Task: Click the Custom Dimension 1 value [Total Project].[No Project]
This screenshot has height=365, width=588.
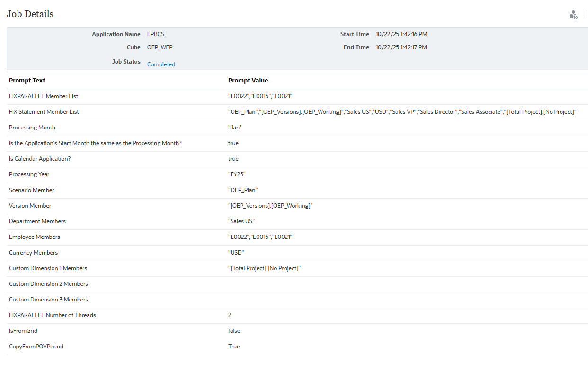Action: (265, 268)
